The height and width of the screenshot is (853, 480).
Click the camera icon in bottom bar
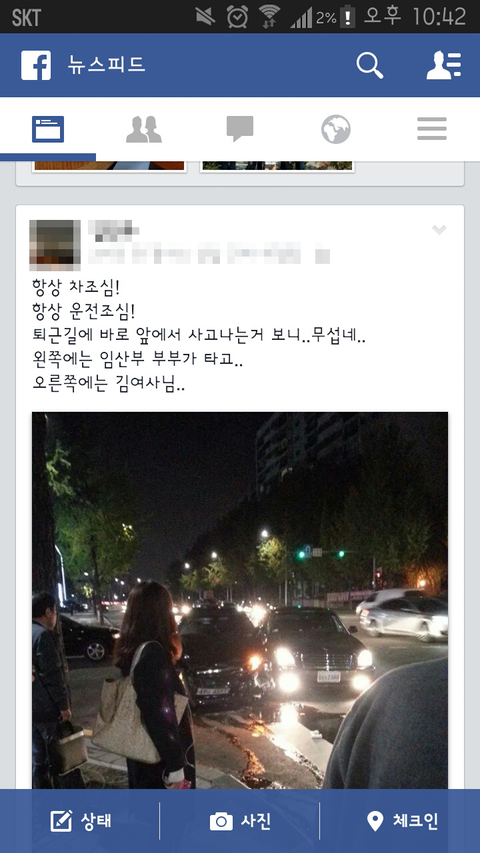coord(221,821)
